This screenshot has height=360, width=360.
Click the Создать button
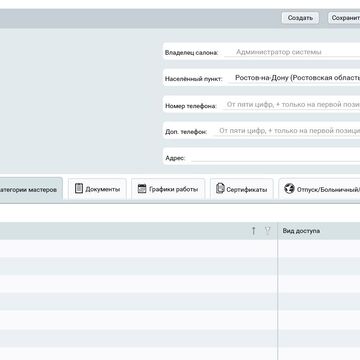click(300, 18)
